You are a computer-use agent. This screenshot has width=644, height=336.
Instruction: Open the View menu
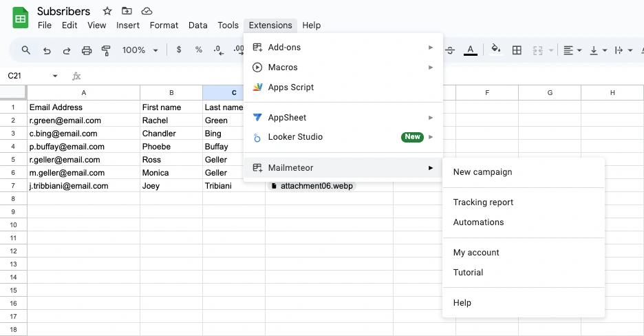(96, 25)
